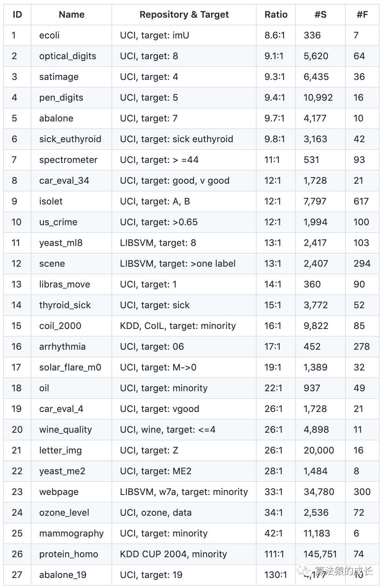Select the car_eval_34 name cell
385x588 pixels.
coord(64,181)
